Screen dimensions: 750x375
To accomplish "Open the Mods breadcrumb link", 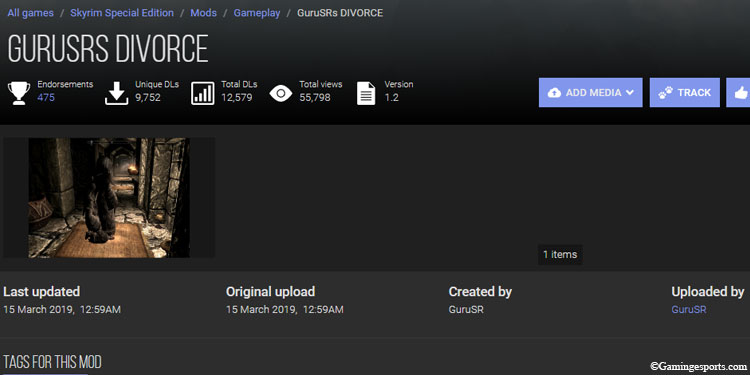I will coord(203,13).
